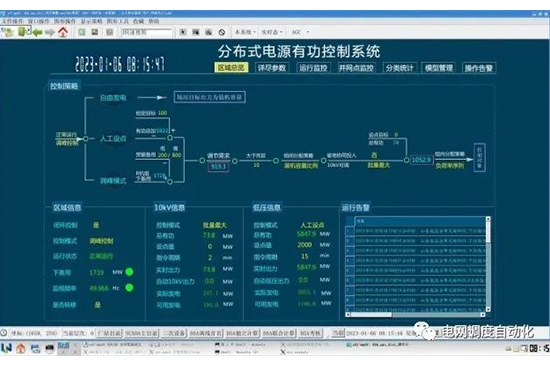Open the small dropdown arrow beside the green document icon
Screen dimensions: 550x367
pos(29,32)
